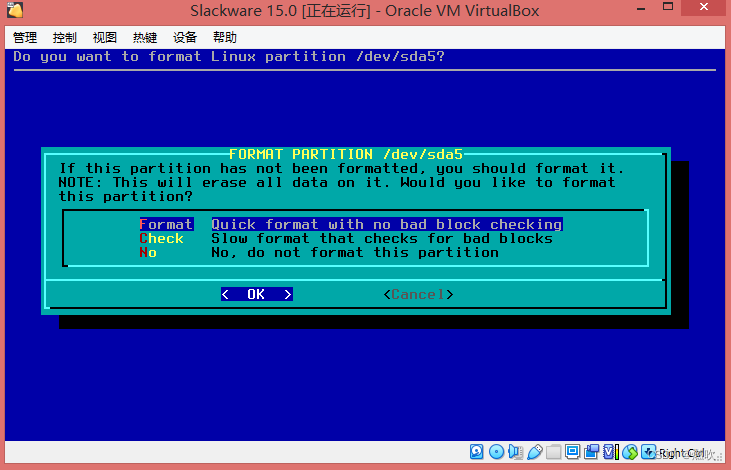731x470 pixels.
Task: Open the 帮助 menu
Action: click(225, 37)
